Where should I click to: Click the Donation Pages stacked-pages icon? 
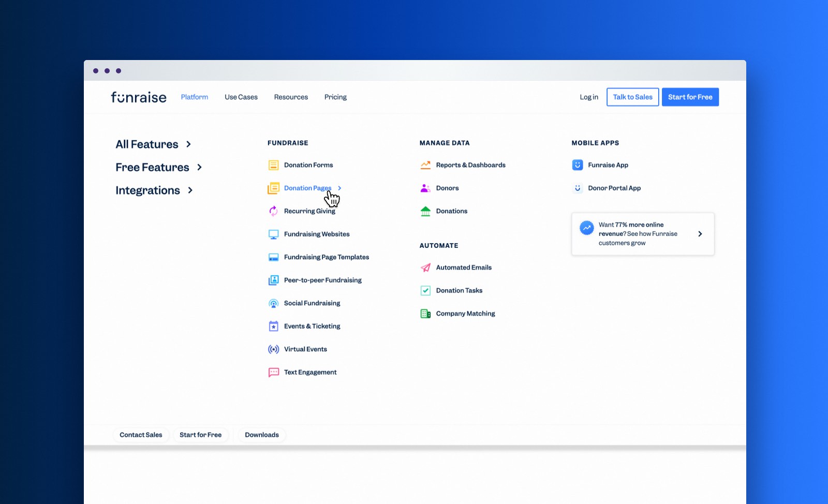(273, 188)
